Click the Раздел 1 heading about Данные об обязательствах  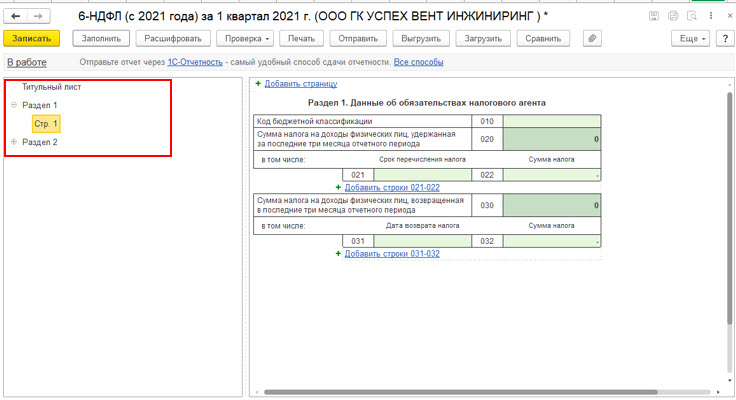coord(427,102)
